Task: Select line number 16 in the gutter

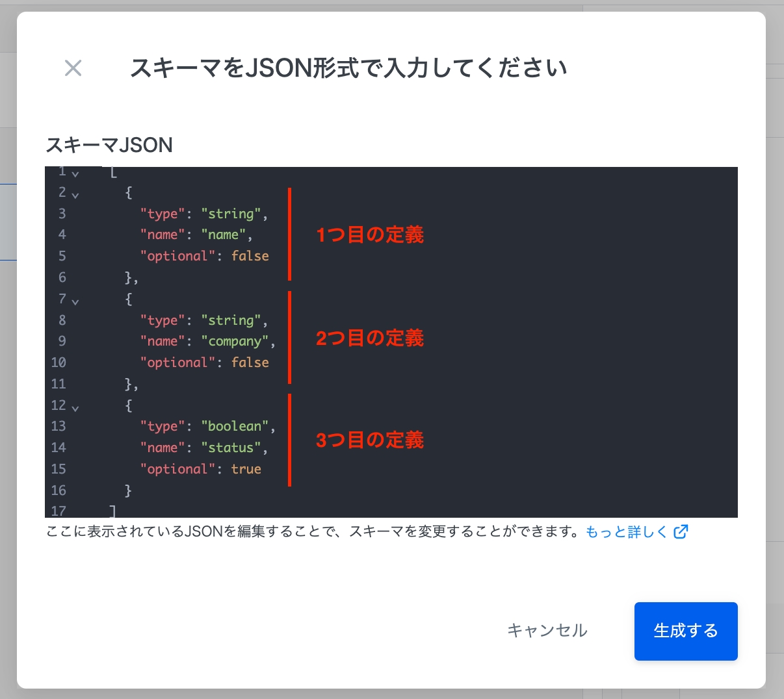Action: pos(59,490)
